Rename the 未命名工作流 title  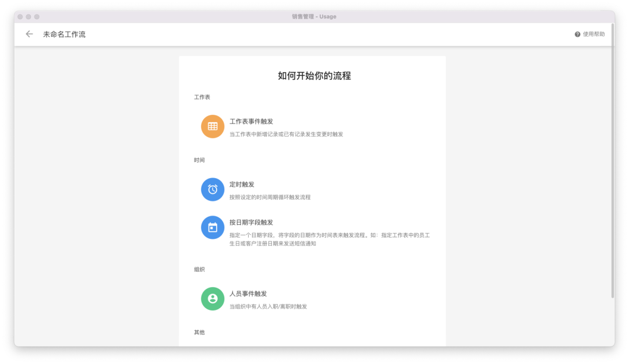point(64,34)
